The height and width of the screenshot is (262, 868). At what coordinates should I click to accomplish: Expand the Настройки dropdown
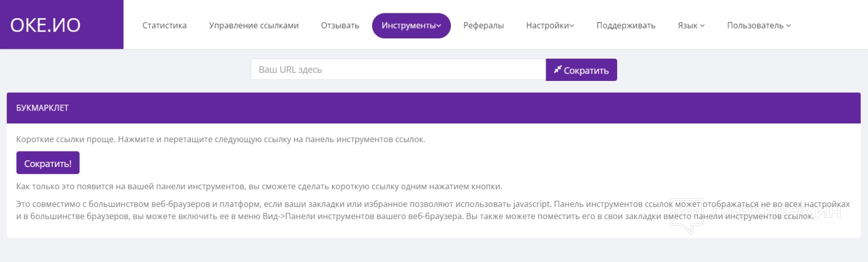click(550, 25)
